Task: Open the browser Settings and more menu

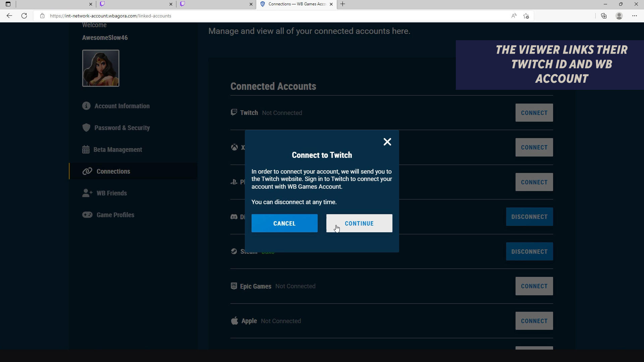Action: click(x=635, y=16)
